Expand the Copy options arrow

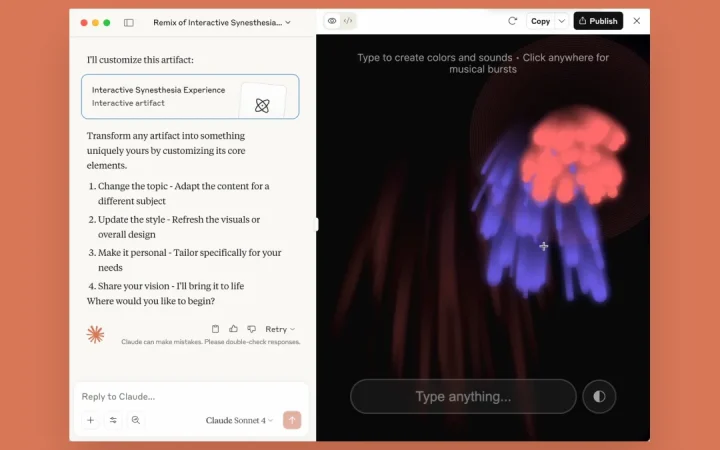[x=562, y=21]
